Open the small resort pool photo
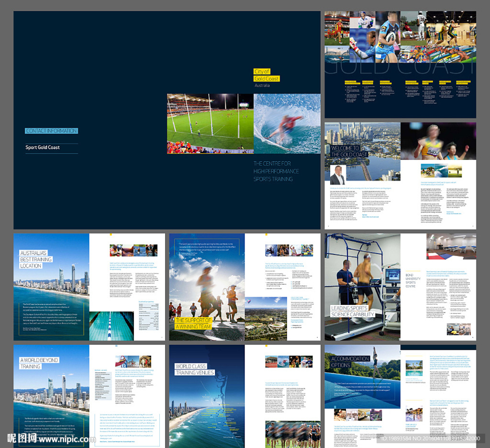Image resolution: width=490 pixels, height=448 pixels. (414, 368)
